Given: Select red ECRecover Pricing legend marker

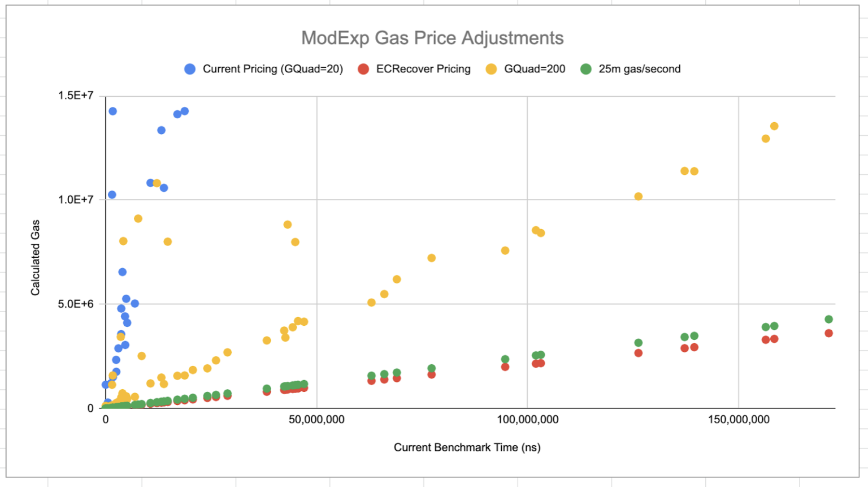Looking at the screenshot, I should click(x=363, y=69).
